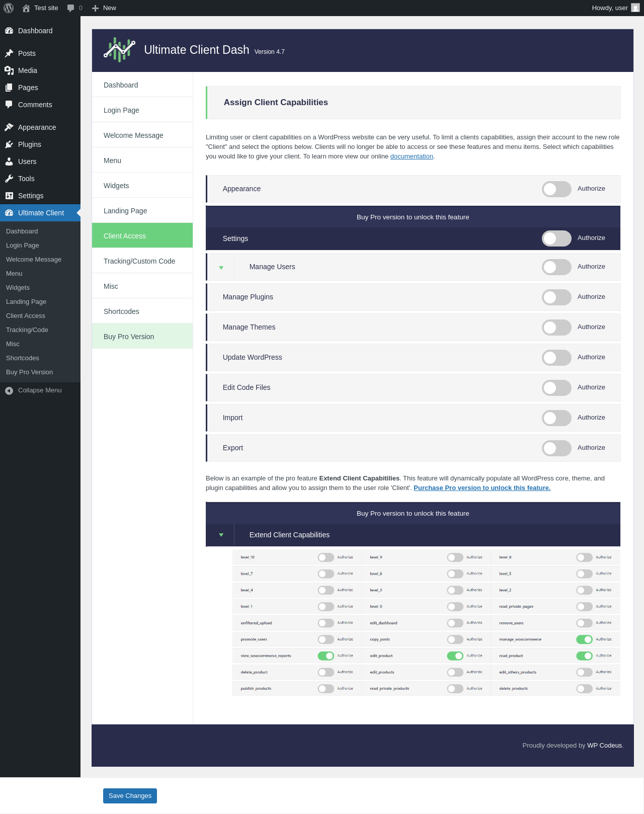Screen dimensions: 644x814
Task: Click the Pages icon in sidebar
Action: pyautogui.click(x=9, y=88)
